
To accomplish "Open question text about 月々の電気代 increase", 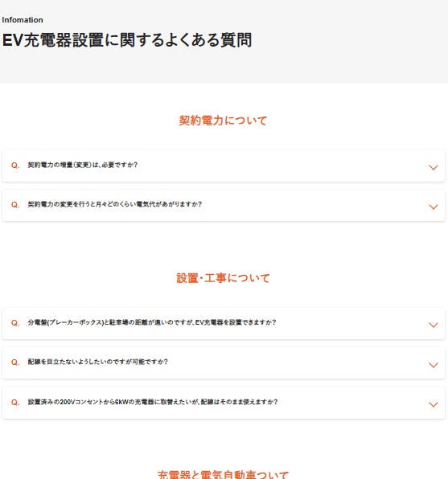I will [x=115, y=204].
